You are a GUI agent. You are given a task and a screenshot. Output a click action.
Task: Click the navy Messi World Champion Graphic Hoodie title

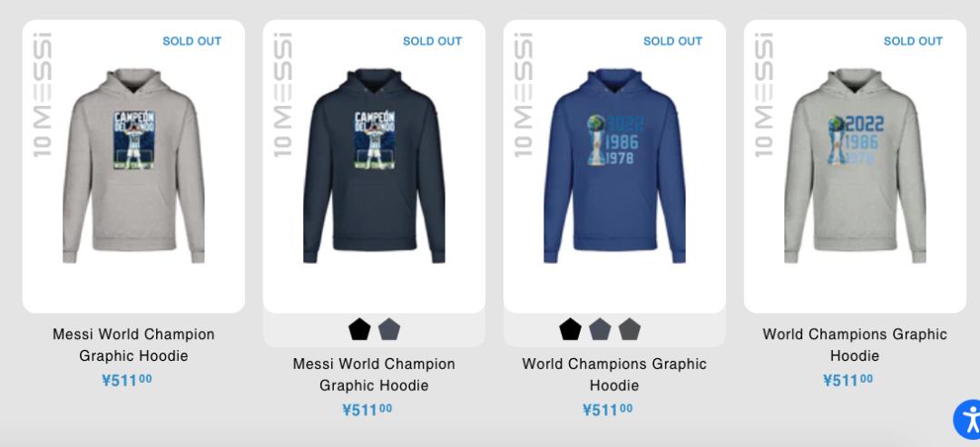374,374
